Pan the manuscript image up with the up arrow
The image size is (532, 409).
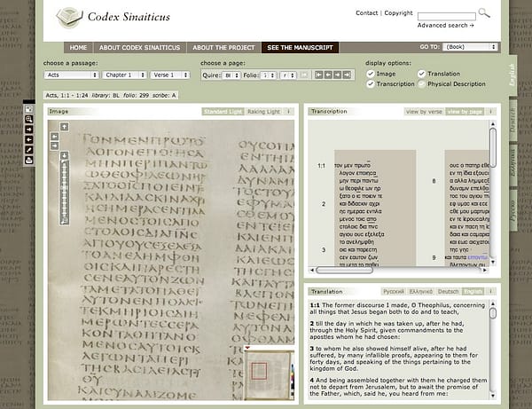(x=64, y=127)
